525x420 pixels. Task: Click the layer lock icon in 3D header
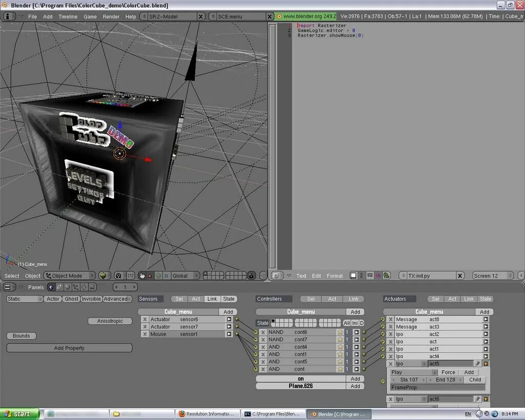[x=251, y=276]
